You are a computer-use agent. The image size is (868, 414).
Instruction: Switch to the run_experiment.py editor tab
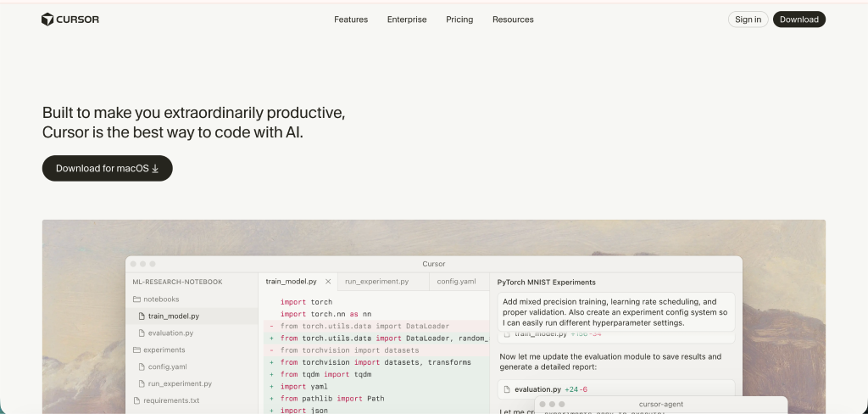point(376,282)
